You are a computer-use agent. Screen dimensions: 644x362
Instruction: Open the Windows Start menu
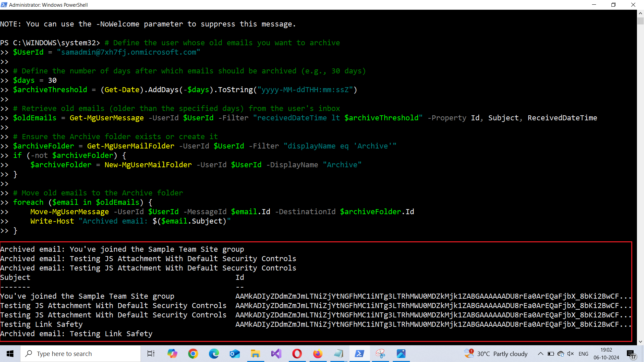(10, 354)
